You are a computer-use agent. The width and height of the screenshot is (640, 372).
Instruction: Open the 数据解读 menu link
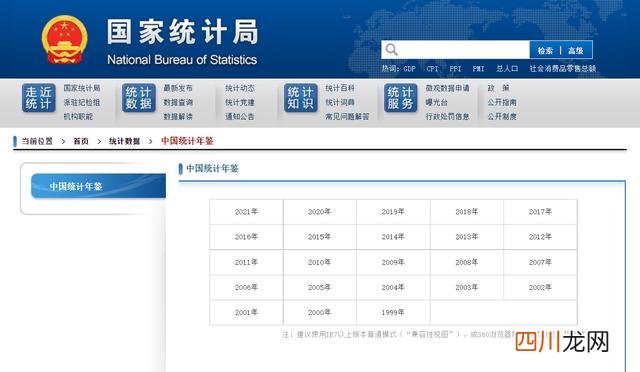point(178,116)
